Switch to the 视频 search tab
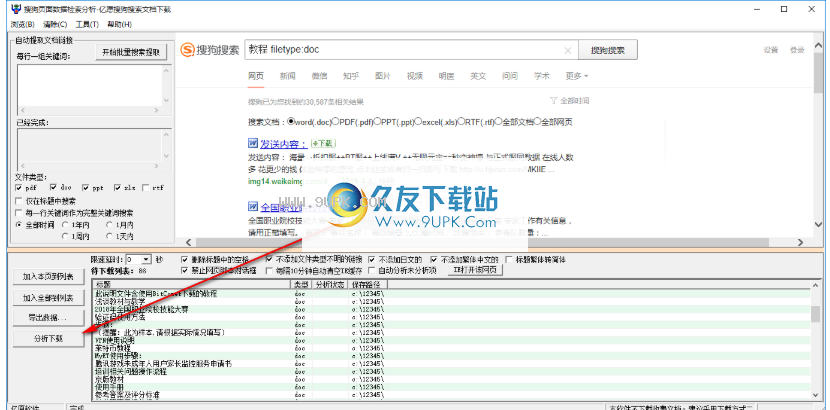The height and width of the screenshot is (410, 830). click(x=414, y=76)
